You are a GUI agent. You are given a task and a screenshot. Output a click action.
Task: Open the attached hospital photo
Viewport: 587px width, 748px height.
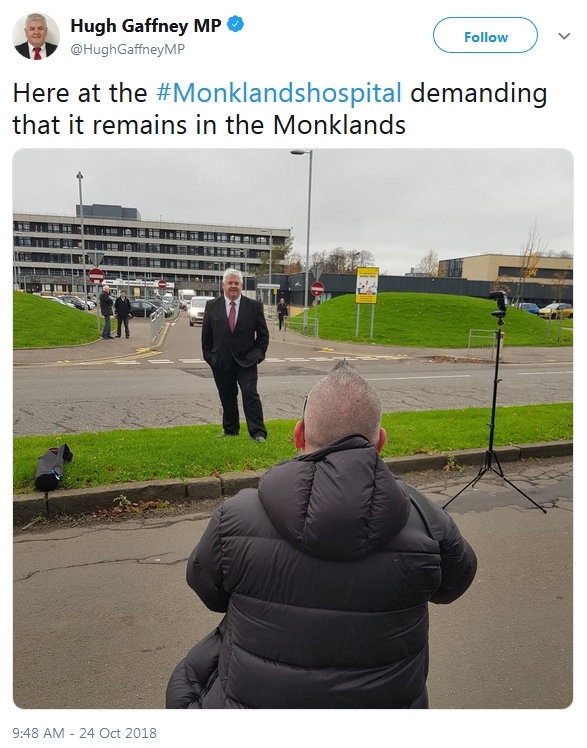click(x=293, y=428)
